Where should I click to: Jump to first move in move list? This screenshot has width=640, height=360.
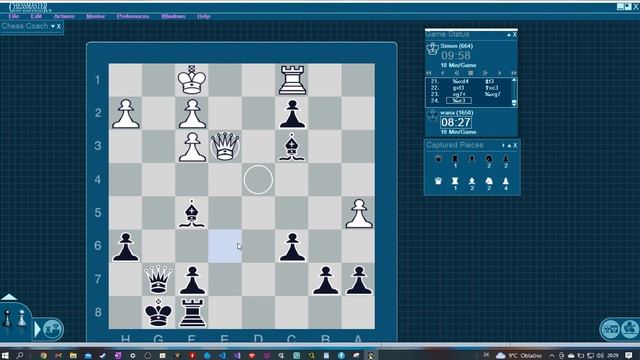click(429, 73)
